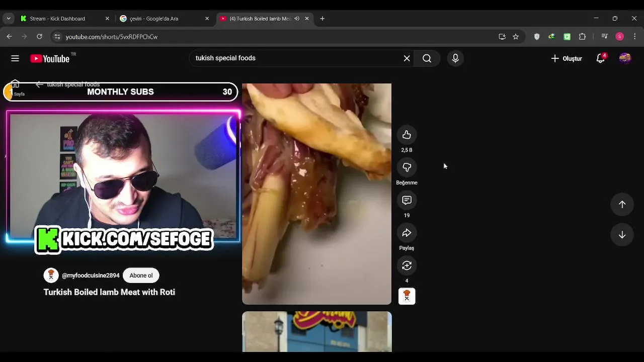Viewport: 644px width, 362px height.
Task: Mute the YouTube tab via speaker icon
Action: pyautogui.click(x=297, y=19)
